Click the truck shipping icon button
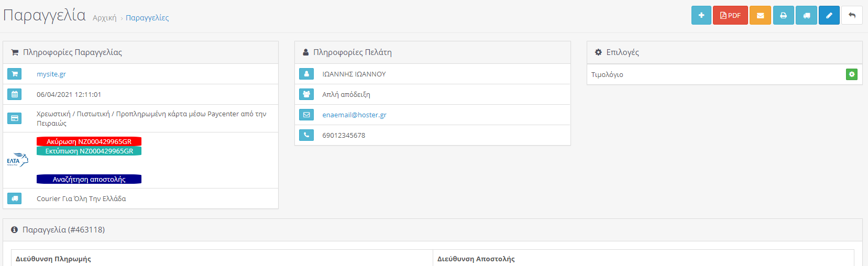The width and height of the screenshot is (868, 266). pos(807,15)
